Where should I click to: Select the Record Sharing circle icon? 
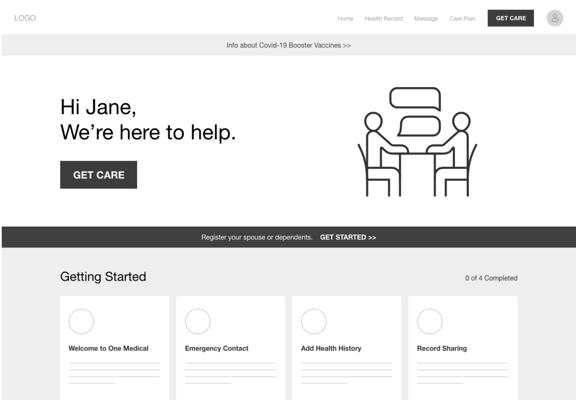pos(430,321)
